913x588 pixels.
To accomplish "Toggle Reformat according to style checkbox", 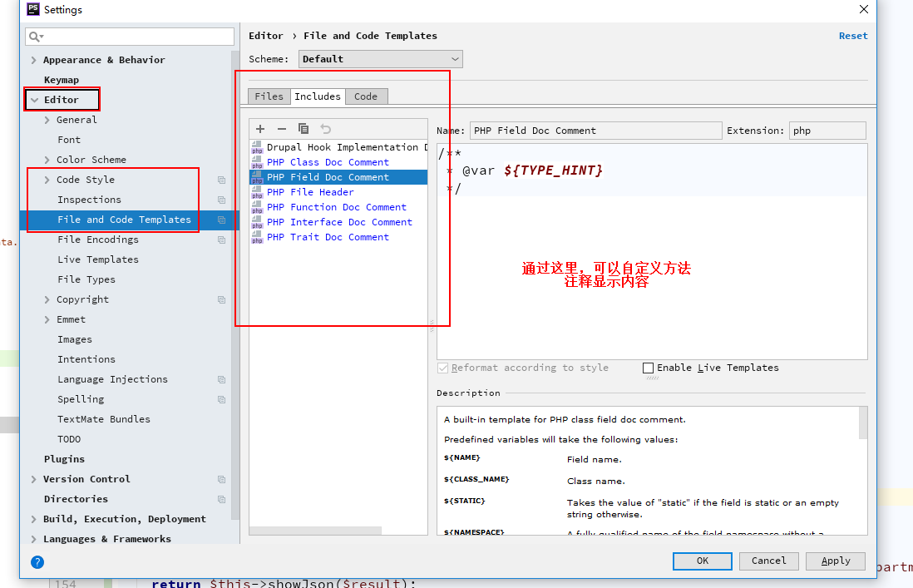I will pos(443,368).
